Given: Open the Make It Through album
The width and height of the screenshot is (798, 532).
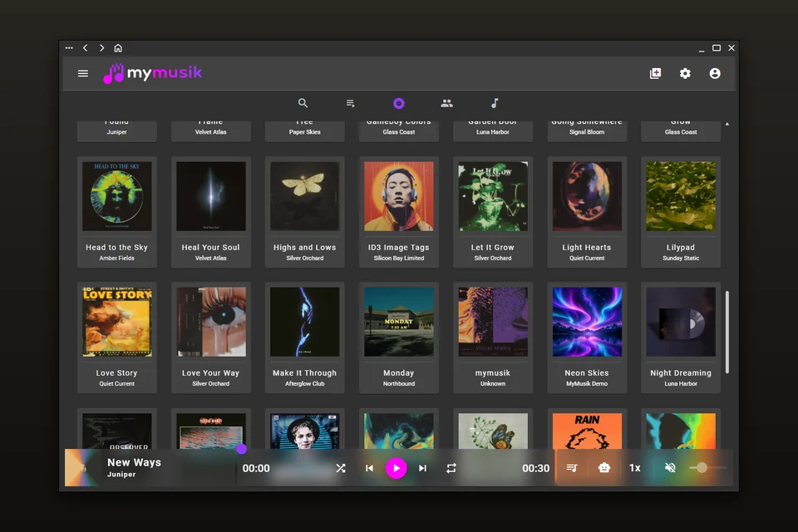Looking at the screenshot, I should point(304,337).
